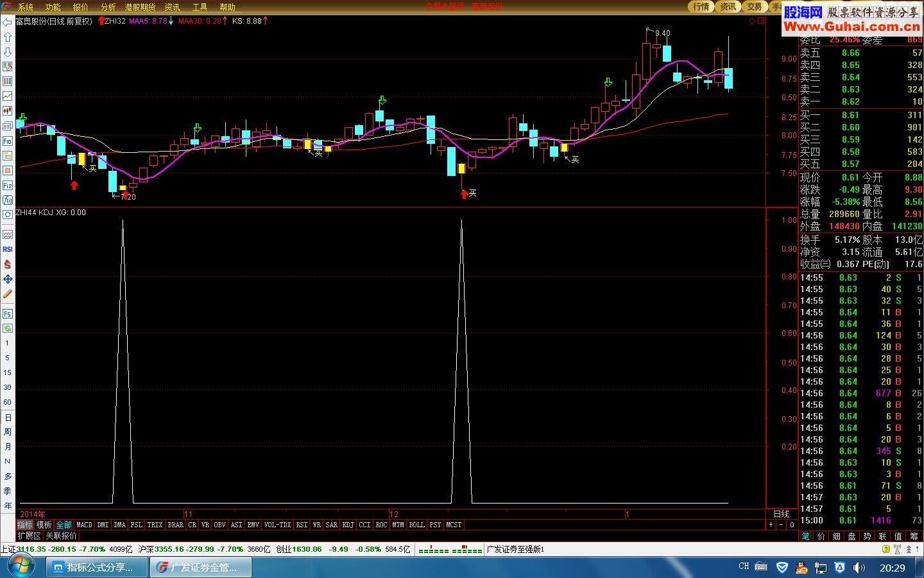
Task: Select the pencil drawing tool icon
Action: (x=8, y=294)
